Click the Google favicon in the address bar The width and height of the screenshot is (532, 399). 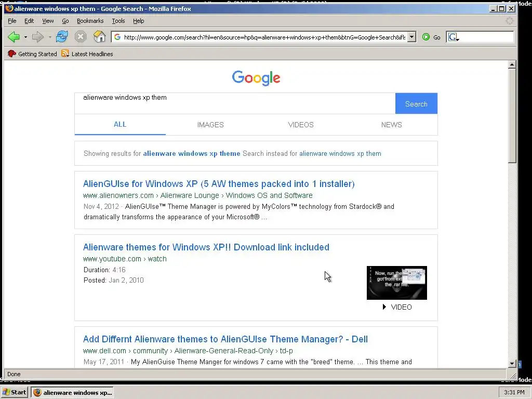pos(117,37)
